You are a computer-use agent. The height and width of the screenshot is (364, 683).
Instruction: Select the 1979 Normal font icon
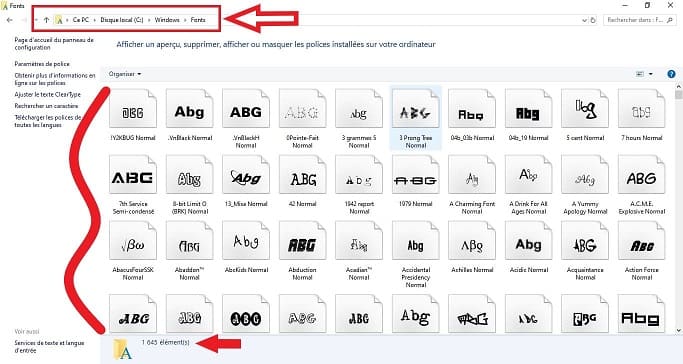pyautogui.click(x=416, y=175)
